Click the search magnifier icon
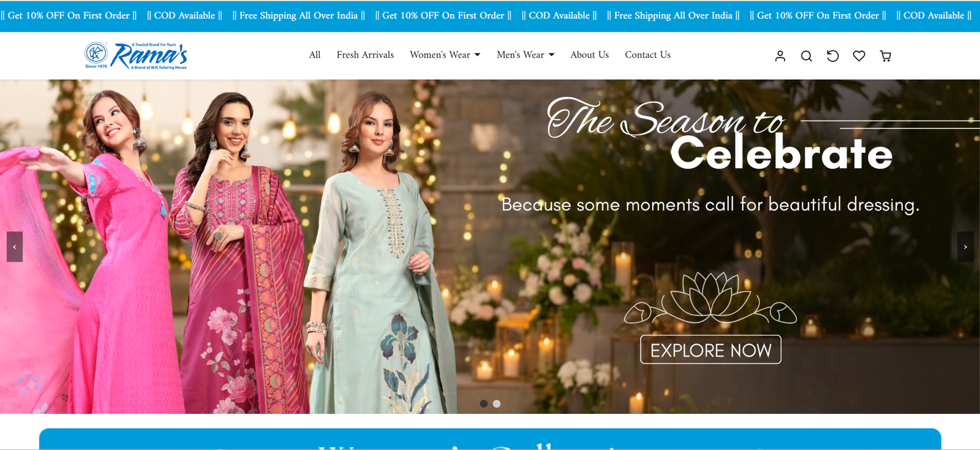This screenshot has width=980, height=450. tap(806, 56)
